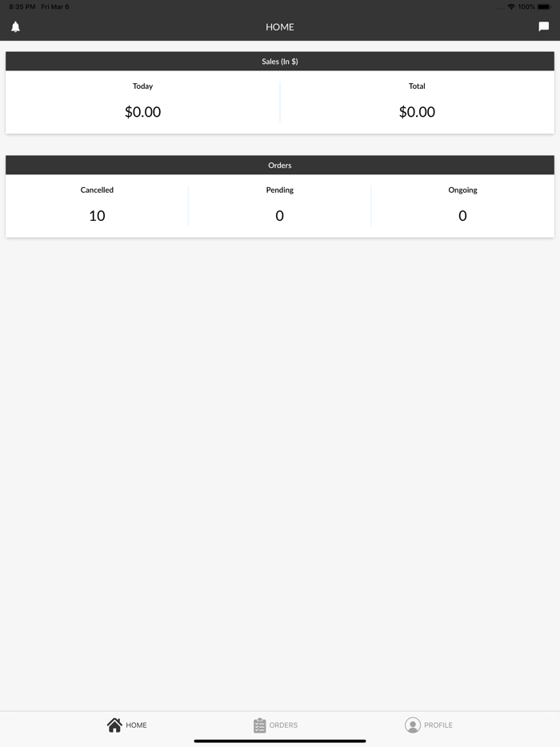Tap the Total sales amount

417,112
